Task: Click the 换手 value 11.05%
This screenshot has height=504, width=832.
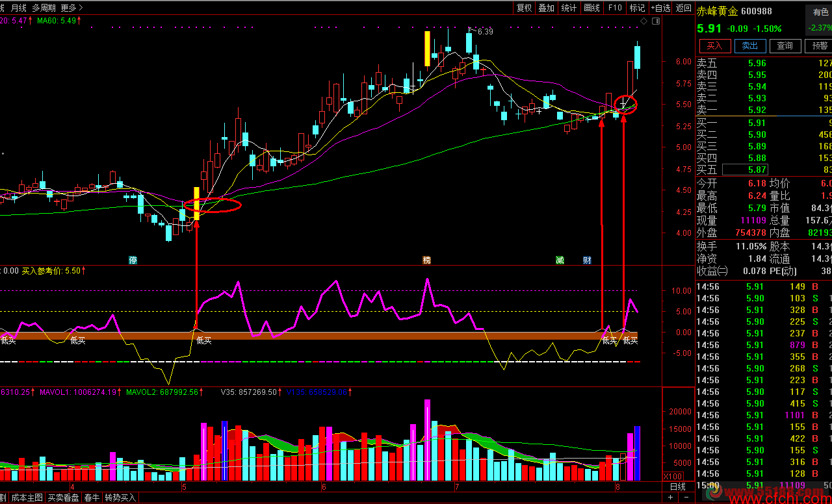Action: coord(751,246)
